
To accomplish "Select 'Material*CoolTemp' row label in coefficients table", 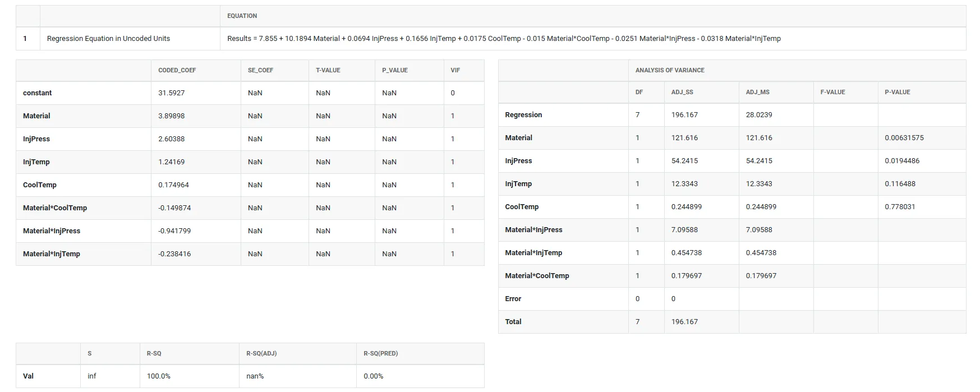I will (x=55, y=208).
